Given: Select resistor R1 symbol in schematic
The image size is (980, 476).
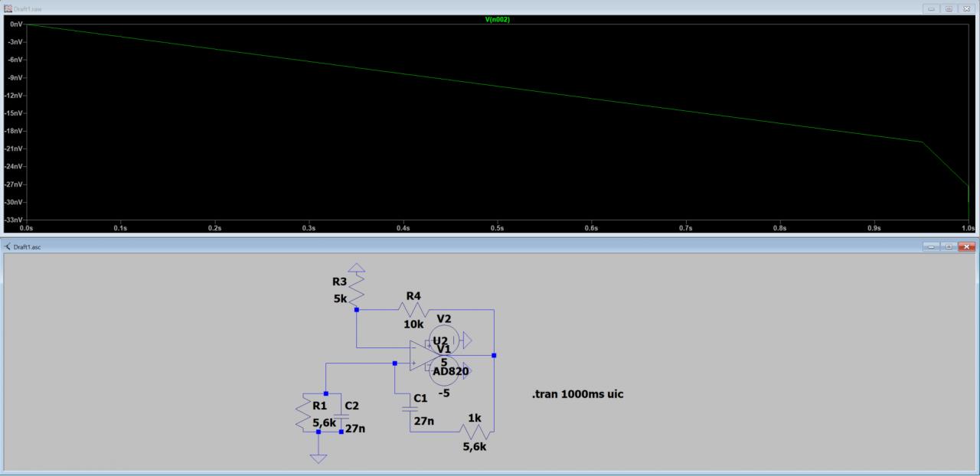Looking at the screenshot, I should (303, 413).
